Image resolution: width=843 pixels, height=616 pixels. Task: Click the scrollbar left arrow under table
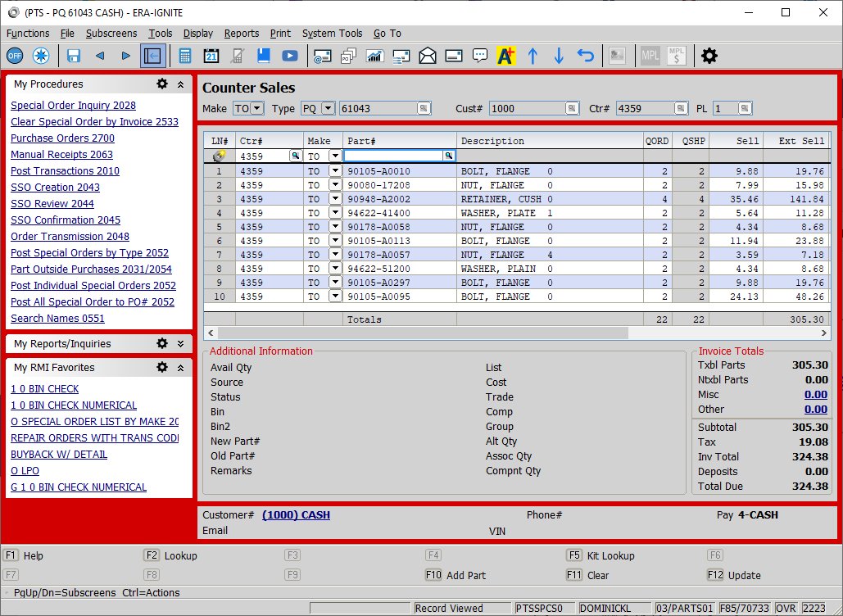point(211,333)
